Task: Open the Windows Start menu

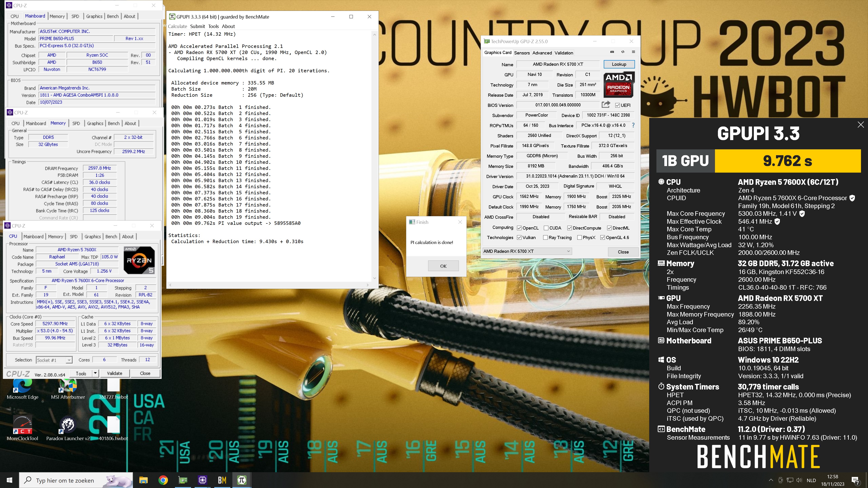Action: click(9, 480)
